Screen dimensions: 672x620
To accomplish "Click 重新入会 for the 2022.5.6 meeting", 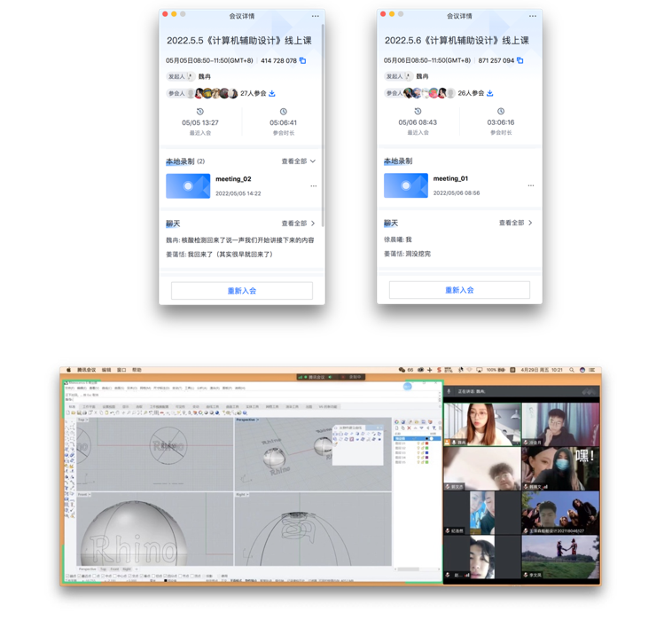I will [459, 290].
